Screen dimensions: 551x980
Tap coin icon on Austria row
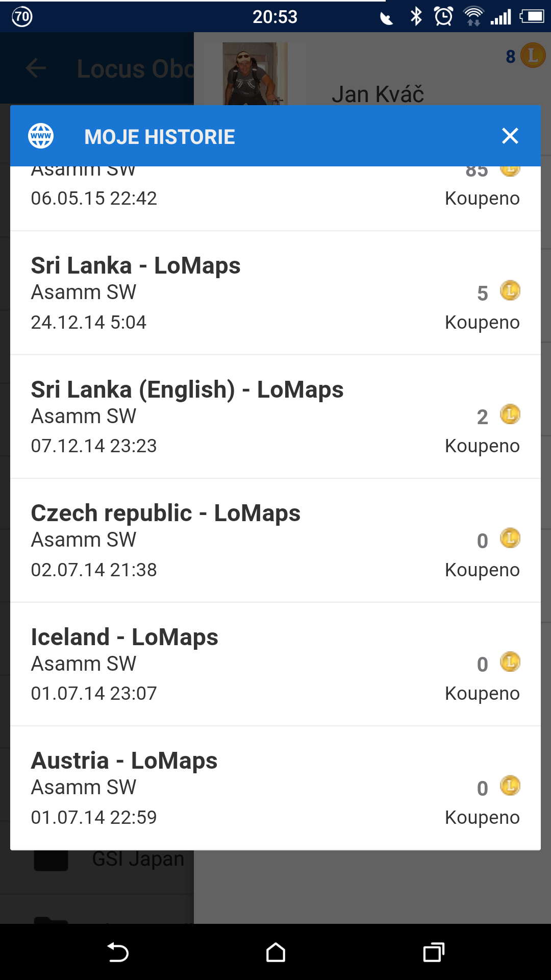pos(510,786)
